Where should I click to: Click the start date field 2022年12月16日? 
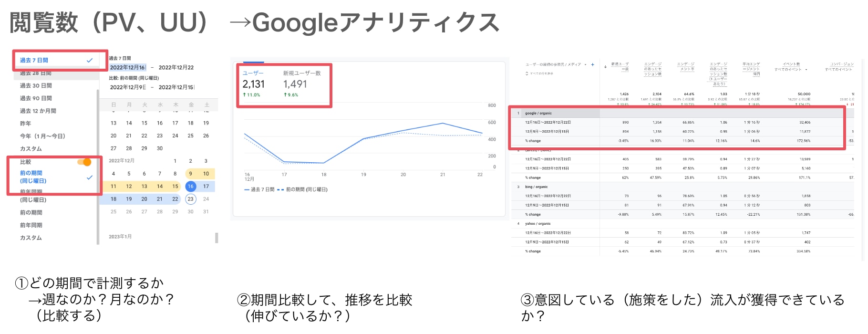[x=127, y=67]
